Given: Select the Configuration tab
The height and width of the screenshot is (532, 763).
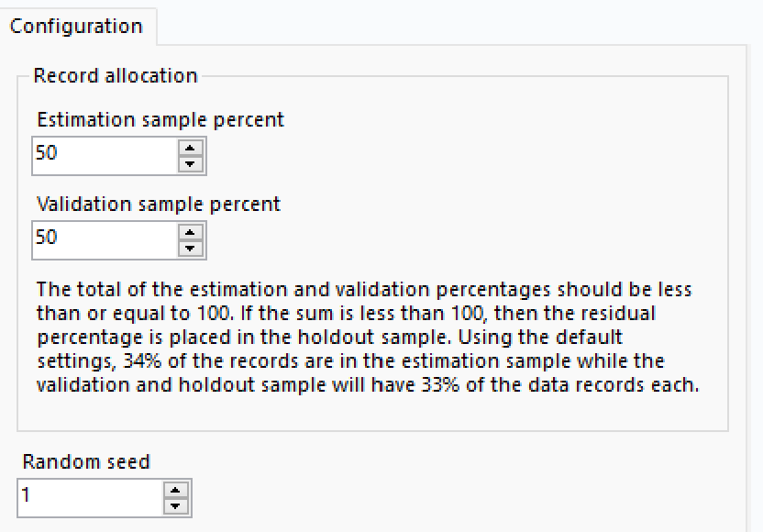Looking at the screenshot, I should [x=77, y=26].
